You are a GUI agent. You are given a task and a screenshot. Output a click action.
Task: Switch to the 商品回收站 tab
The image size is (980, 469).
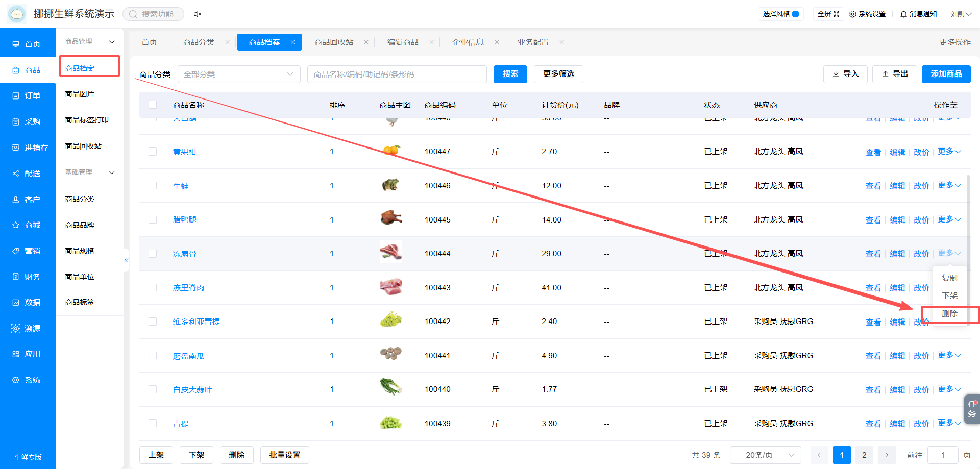(334, 42)
